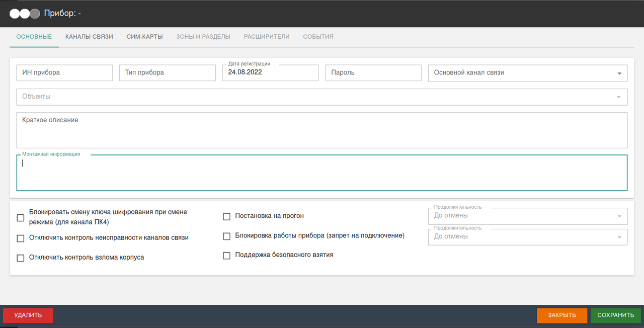Toggle Отключить контроль взлома корпуса checkbox
Screen dimensions: 644x328
point(21,258)
